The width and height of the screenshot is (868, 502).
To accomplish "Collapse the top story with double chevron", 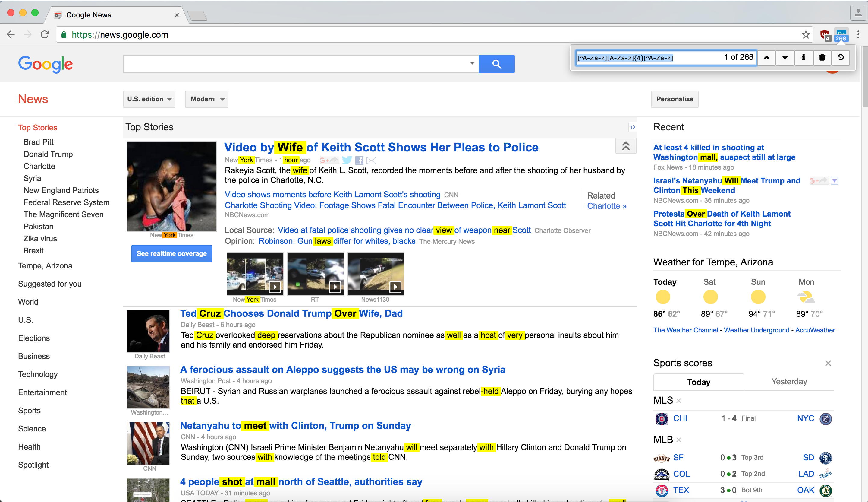I will click(x=625, y=146).
